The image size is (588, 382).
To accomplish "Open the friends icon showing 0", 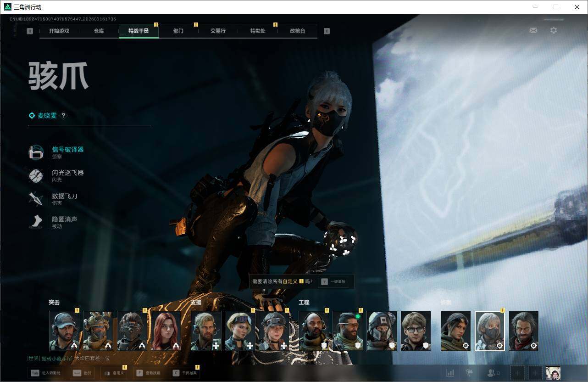I will pyautogui.click(x=494, y=373).
